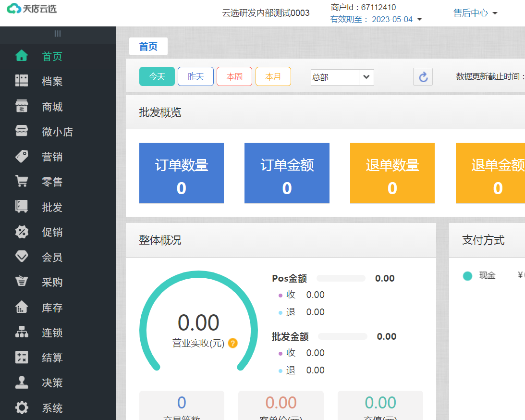Collapse the left sidebar panel
525x420 pixels.
(x=58, y=34)
